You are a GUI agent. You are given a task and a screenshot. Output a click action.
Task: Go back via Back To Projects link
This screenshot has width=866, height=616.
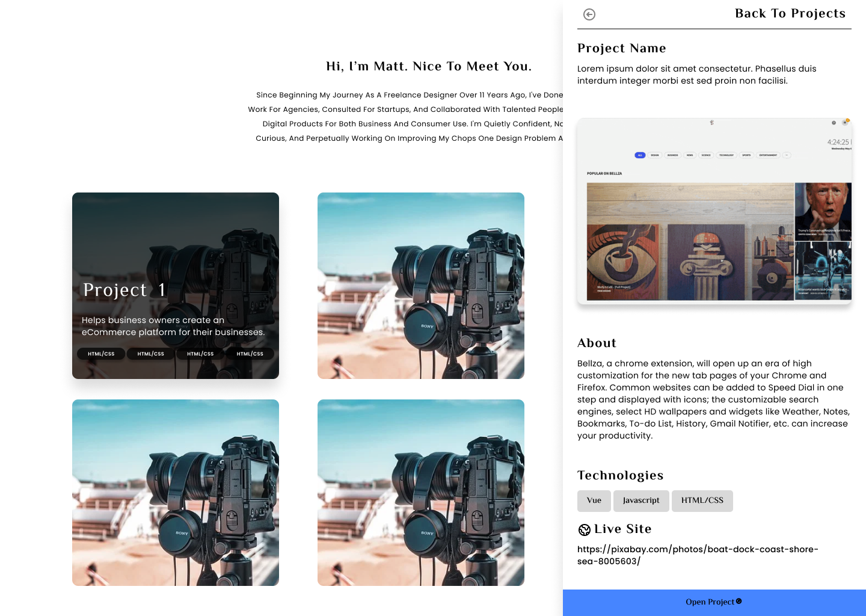pos(790,14)
